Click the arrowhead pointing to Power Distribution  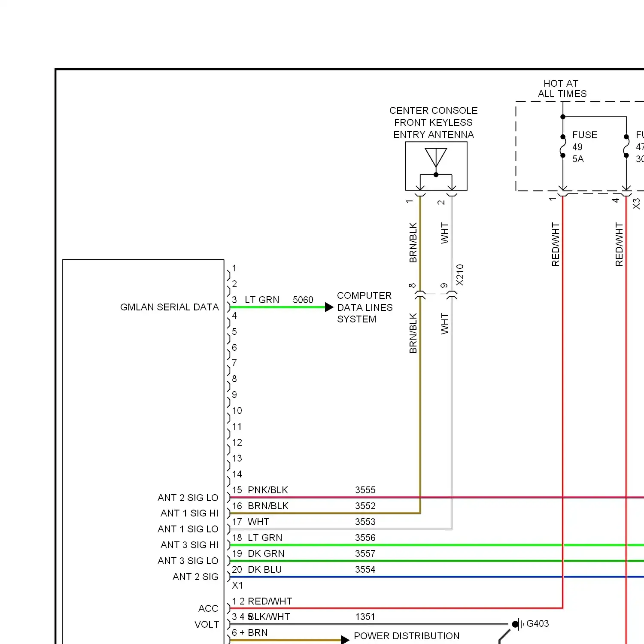345,640
